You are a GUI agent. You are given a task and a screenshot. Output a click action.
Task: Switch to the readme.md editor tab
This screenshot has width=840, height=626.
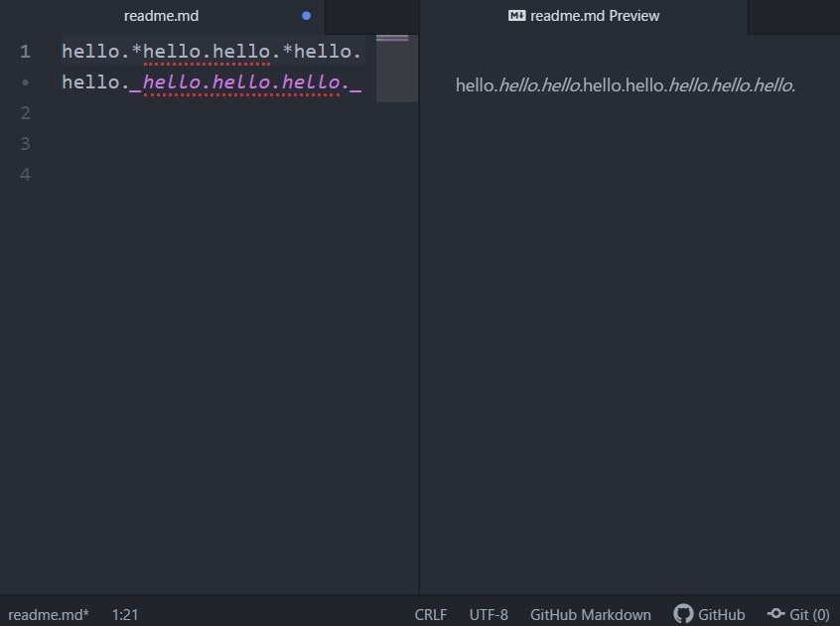(162, 16)
